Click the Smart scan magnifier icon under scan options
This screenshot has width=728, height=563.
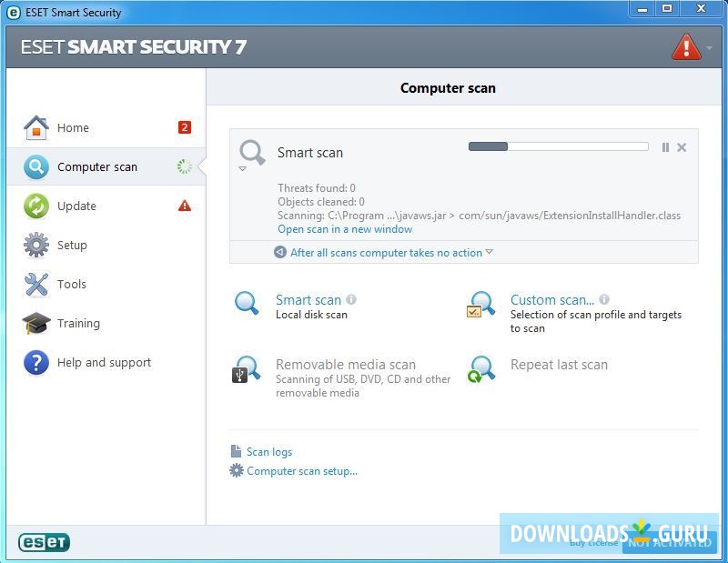coord(247,303)
